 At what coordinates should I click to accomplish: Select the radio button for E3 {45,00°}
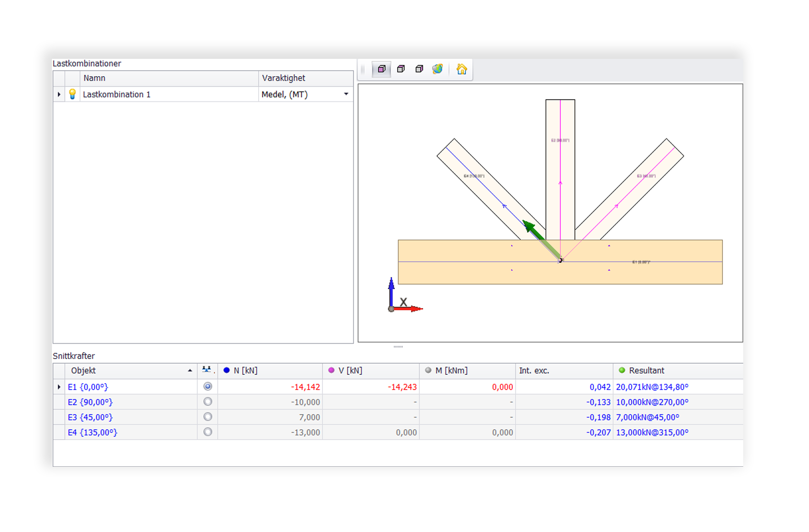(208, 417)
